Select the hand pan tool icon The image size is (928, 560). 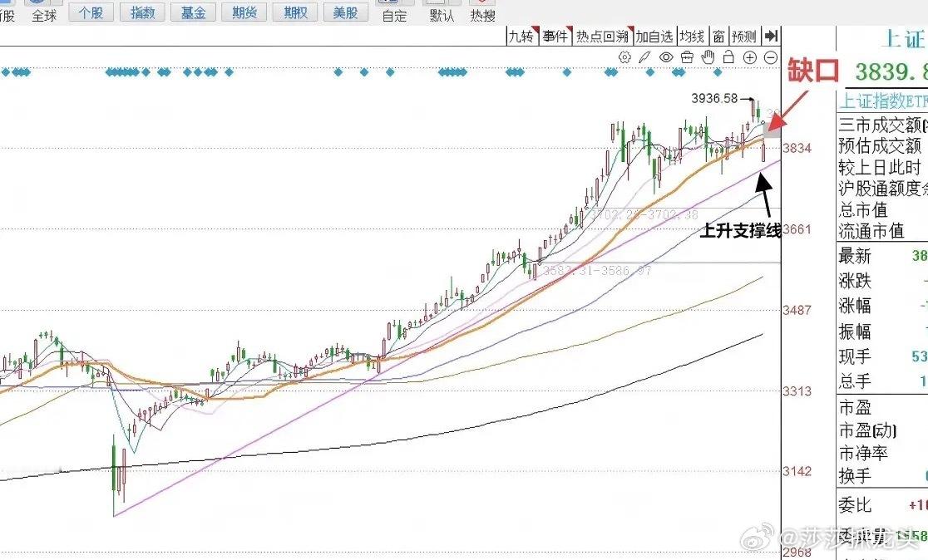[708, 57]
